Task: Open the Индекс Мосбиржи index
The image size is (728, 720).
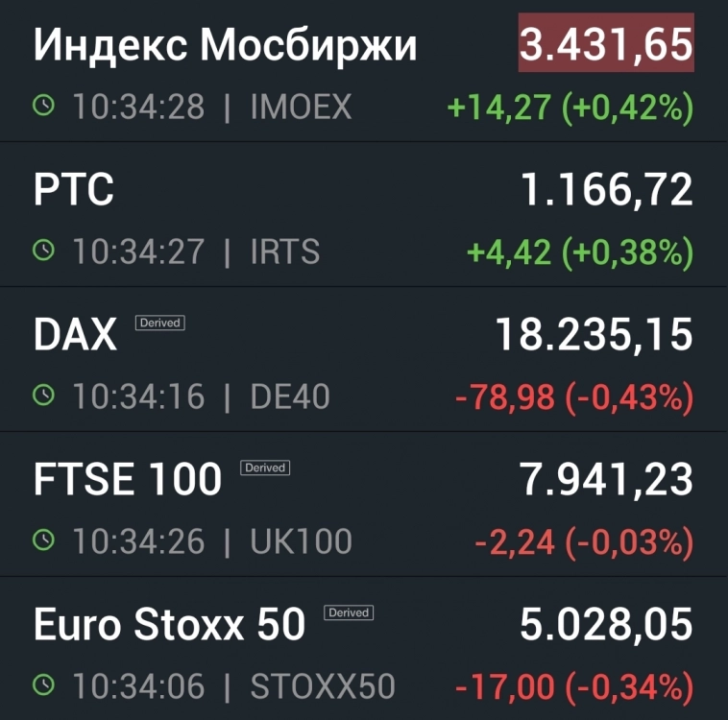Action: [x=225, y=46]
